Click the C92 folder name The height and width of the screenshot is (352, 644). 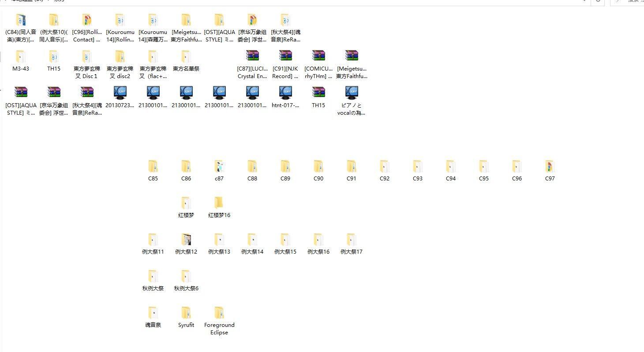point(385,179)
